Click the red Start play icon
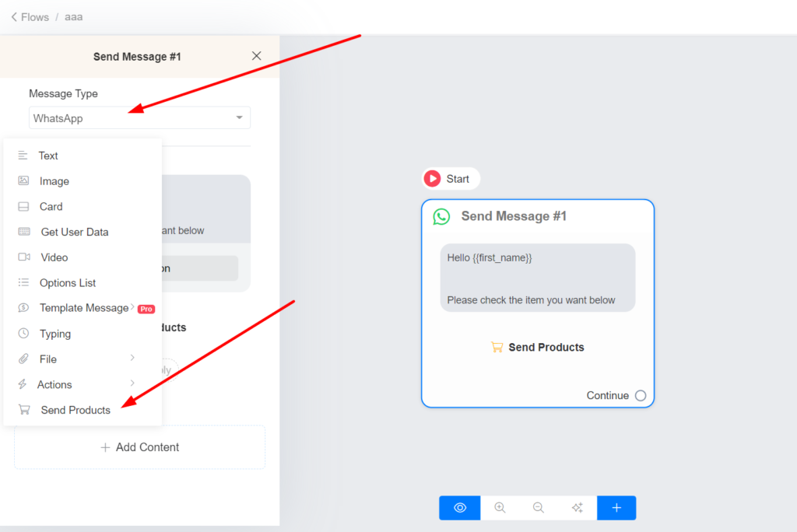797x532 pixels. 433,179
